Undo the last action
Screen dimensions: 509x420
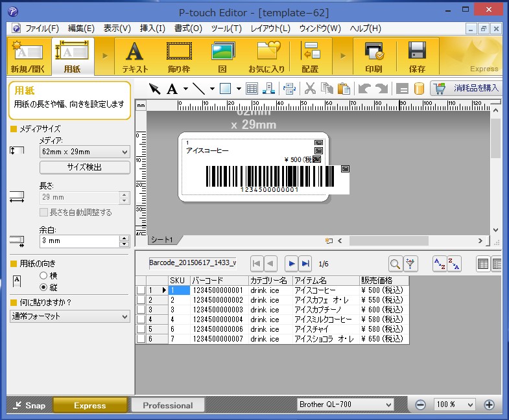coord(364,88)
